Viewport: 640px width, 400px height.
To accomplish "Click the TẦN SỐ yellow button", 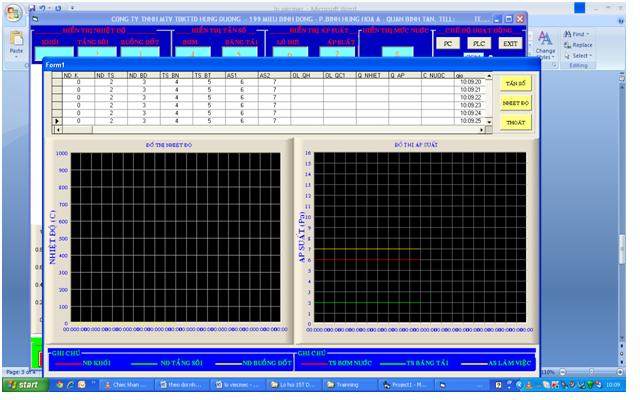I will pos(515,82).
